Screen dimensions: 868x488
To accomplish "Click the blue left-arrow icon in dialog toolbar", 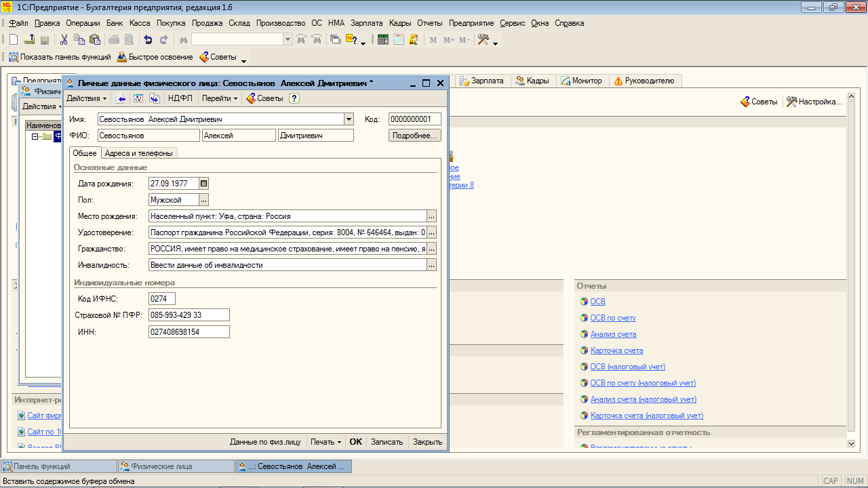I will (121, 98).
